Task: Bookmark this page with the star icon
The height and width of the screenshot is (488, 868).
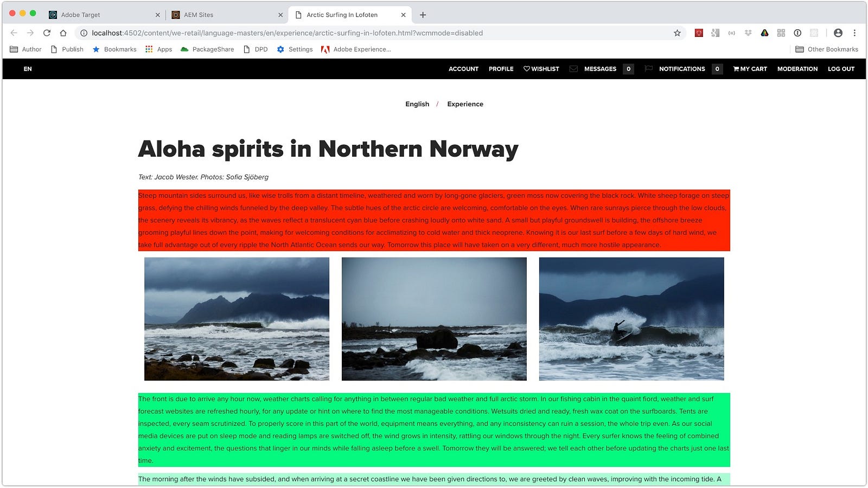Action: tap(677, 33)
